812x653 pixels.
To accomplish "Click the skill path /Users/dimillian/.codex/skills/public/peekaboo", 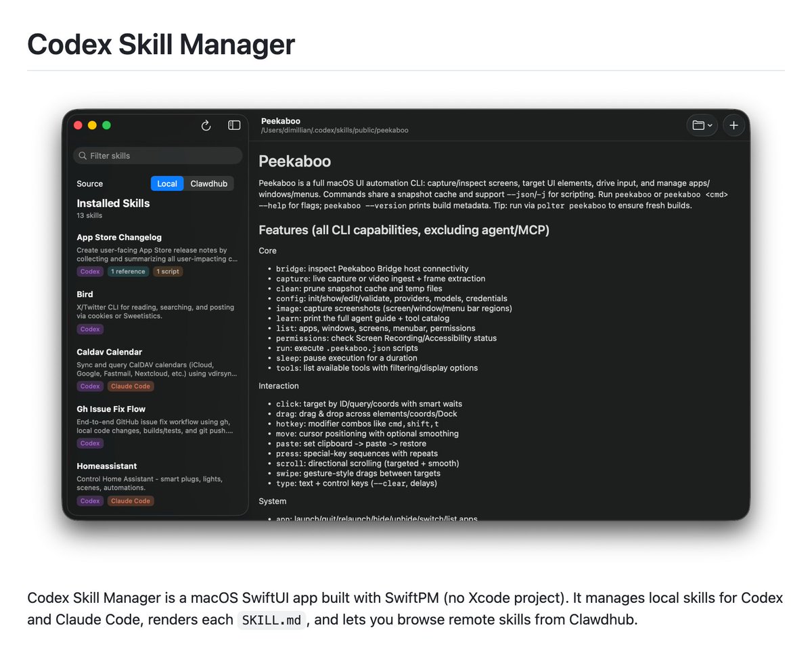I will pyautogui.click(x=335, y=130).
